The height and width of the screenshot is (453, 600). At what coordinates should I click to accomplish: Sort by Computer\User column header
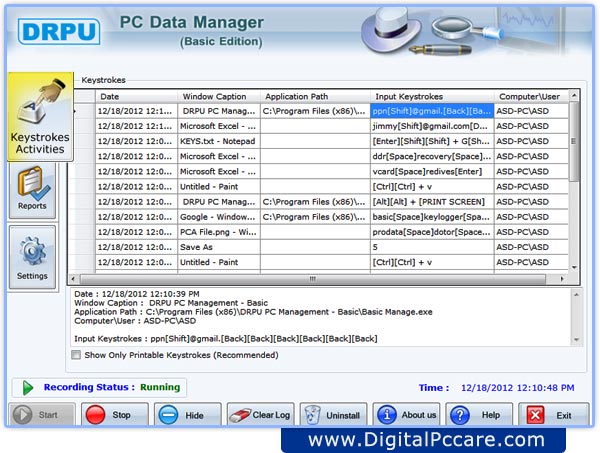(x=531, y=96)
